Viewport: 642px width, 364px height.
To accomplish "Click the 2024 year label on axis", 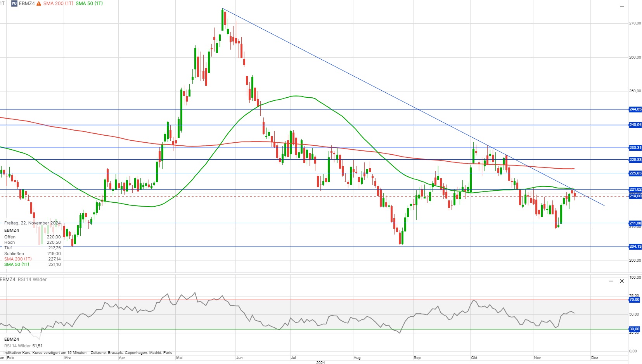I will (x=320, y=362).
